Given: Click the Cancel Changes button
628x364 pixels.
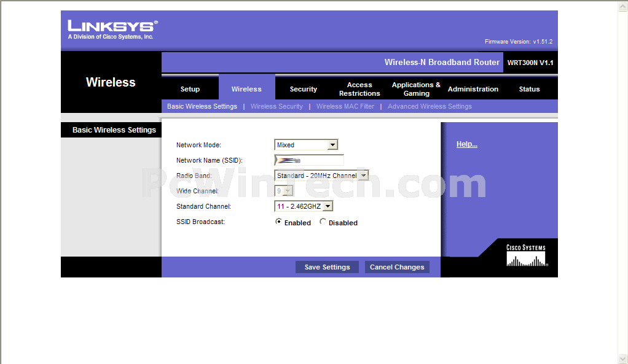Looking at the screenshot, I should [397, 267].
